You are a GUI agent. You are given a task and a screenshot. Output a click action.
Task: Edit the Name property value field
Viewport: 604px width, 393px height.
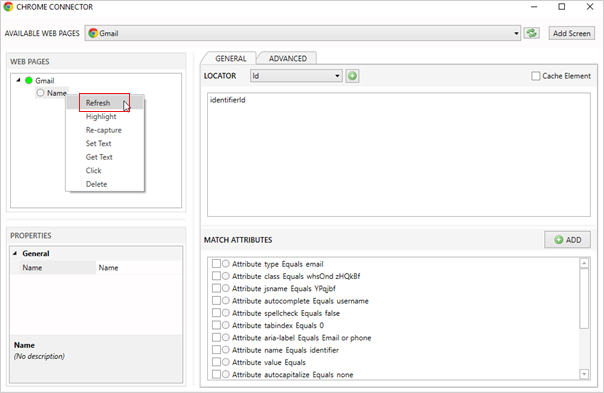139,267
